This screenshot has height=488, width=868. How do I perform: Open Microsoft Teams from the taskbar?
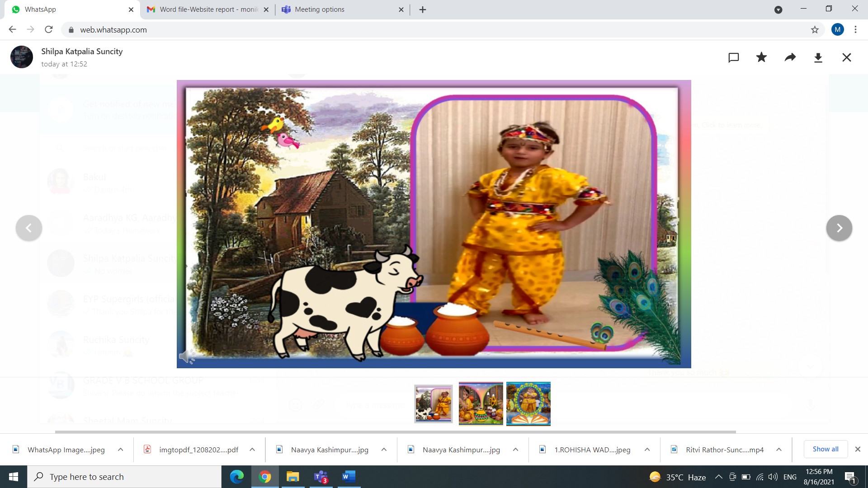pos(321,477)
